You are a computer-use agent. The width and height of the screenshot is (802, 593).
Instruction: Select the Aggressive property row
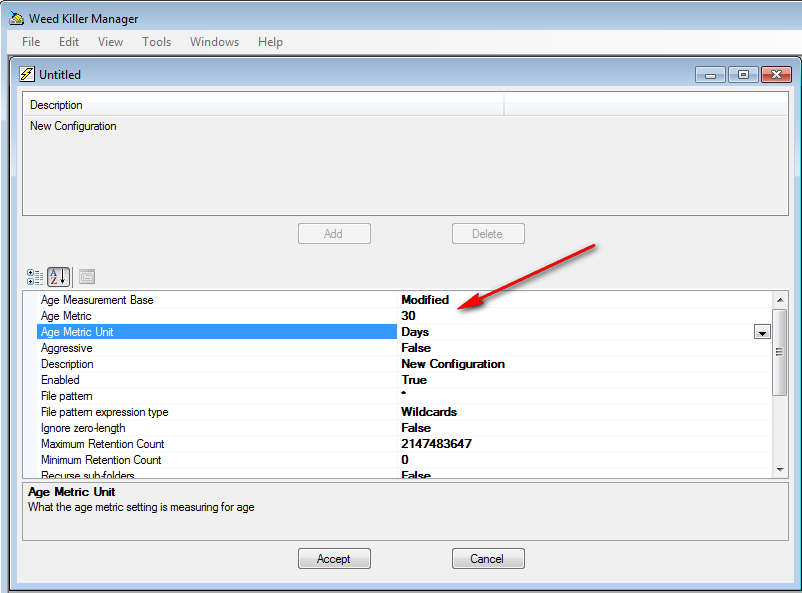click(217, 348)
